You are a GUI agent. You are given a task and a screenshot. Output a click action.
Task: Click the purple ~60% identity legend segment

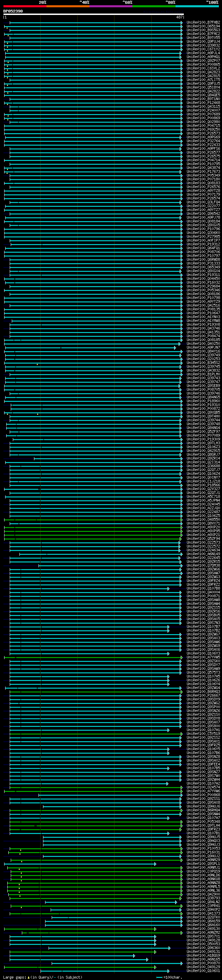coord(111,6)
